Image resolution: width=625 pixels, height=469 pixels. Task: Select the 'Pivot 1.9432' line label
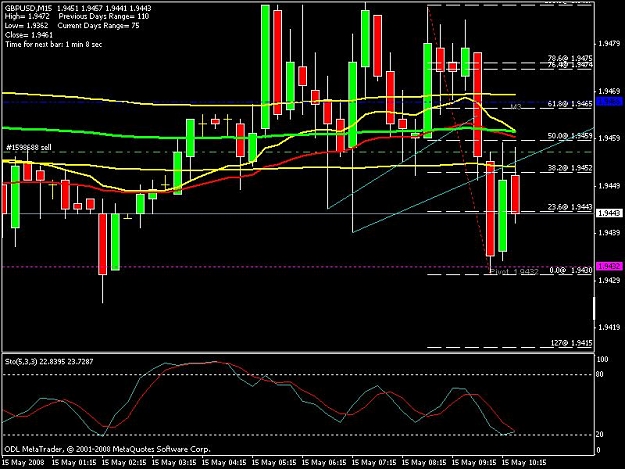[514, 272]
